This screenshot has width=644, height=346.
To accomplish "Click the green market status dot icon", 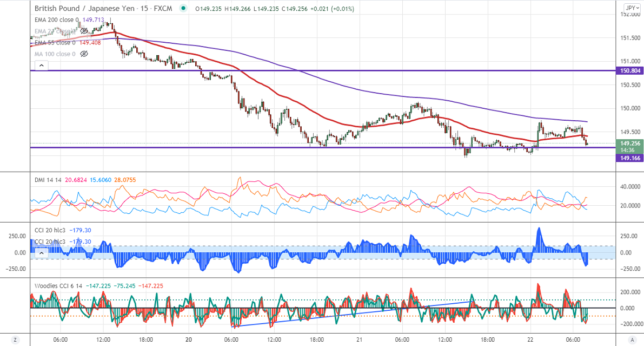I will [x=183, y=8].
